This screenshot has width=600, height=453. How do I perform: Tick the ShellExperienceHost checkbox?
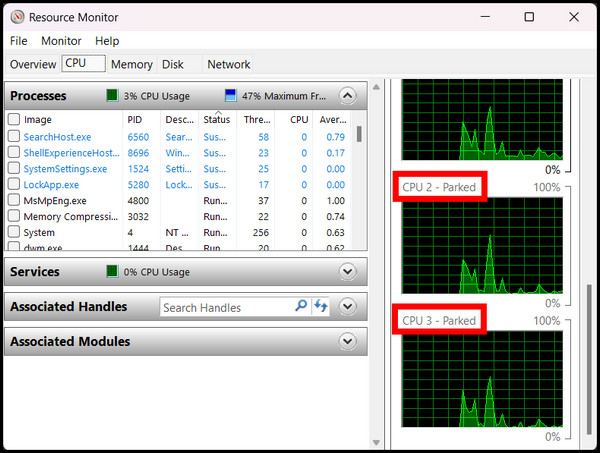(x=14, y=152)
